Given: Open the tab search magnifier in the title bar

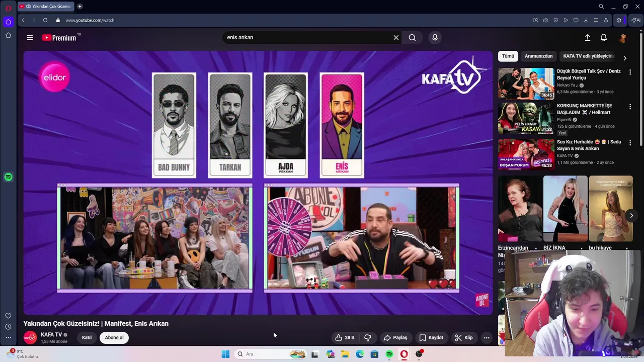Looking at the screenshot, I should point(601,7).
